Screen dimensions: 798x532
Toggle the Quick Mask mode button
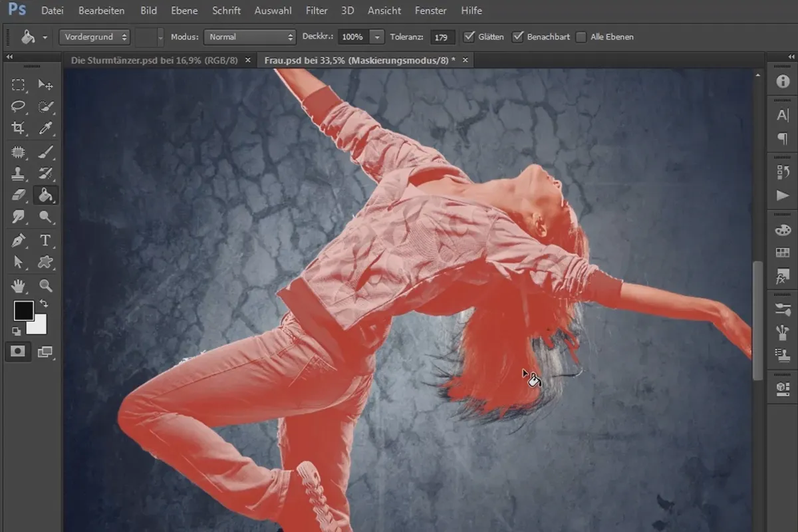tap(18, 352)
